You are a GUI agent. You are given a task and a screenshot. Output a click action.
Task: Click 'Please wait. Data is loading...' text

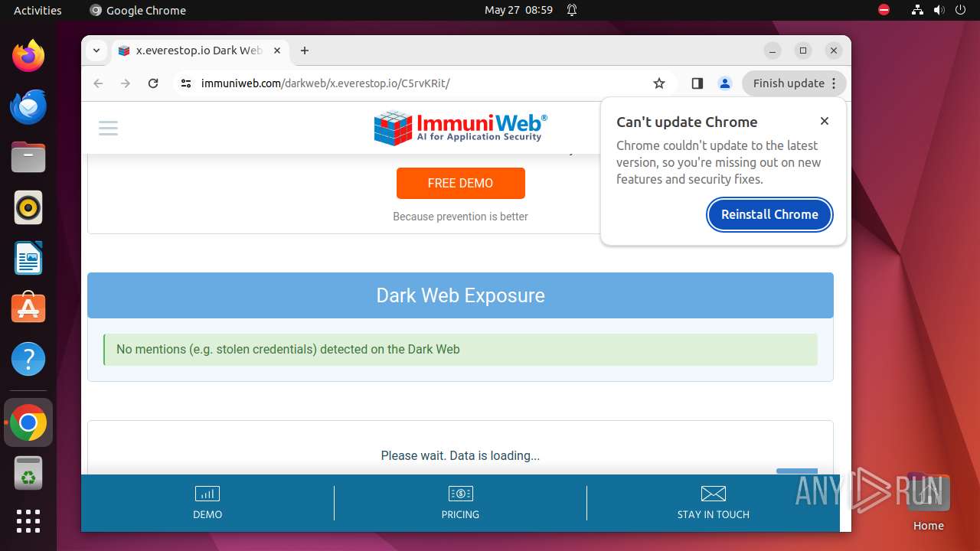pyautogui.click(x=460, y=455)
